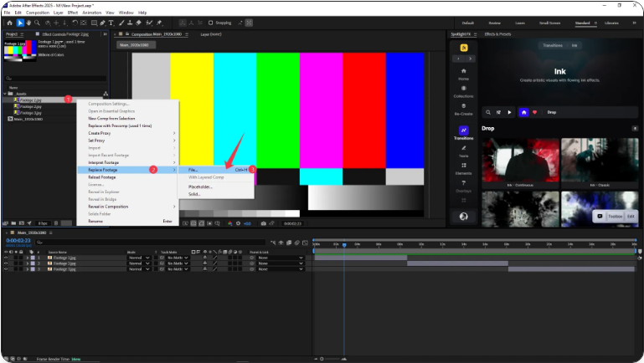
Task: Open Texts section in Spotlight FX
Action: click(463, 151)
